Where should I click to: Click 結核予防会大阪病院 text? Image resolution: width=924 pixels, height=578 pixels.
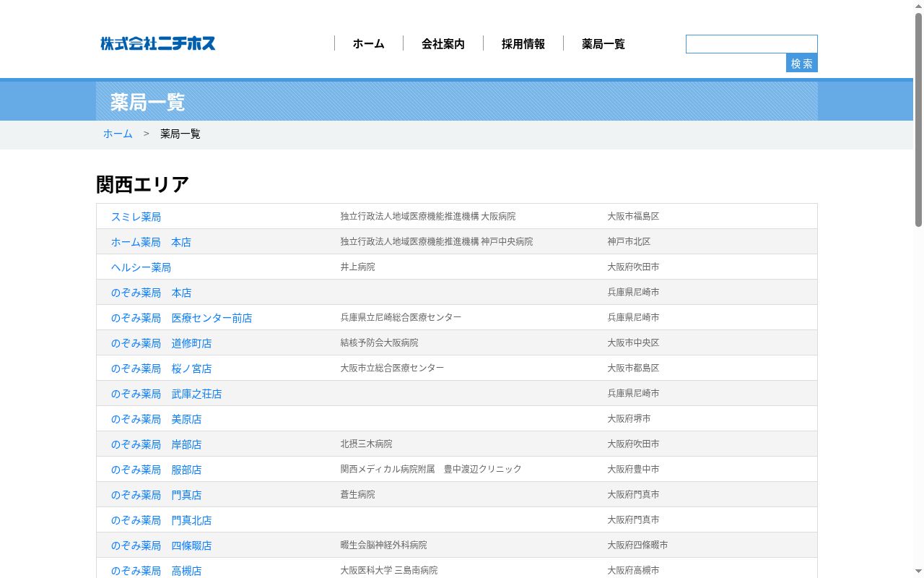[x=380, y=342]
